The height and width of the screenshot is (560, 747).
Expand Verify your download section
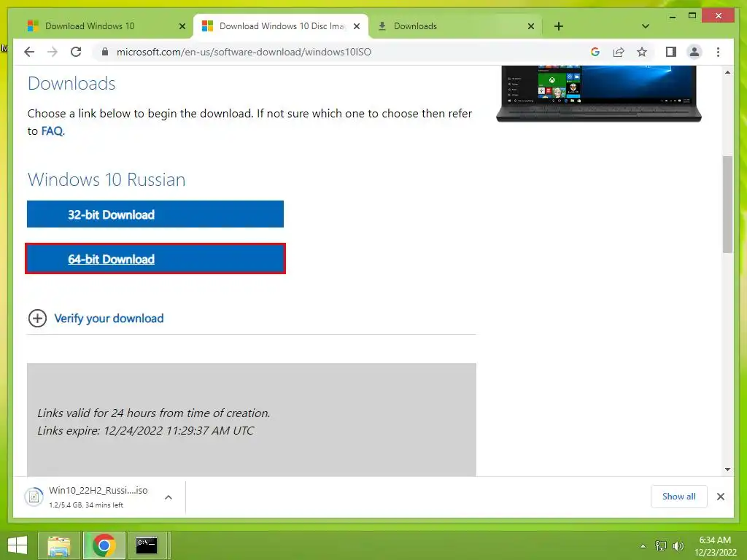pyautogui.click(x=37, y=318)
